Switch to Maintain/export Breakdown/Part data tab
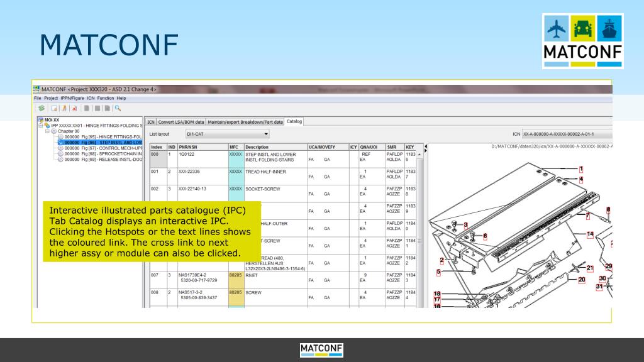This screenshot has height=362, width=644. (x=245, y=122)
